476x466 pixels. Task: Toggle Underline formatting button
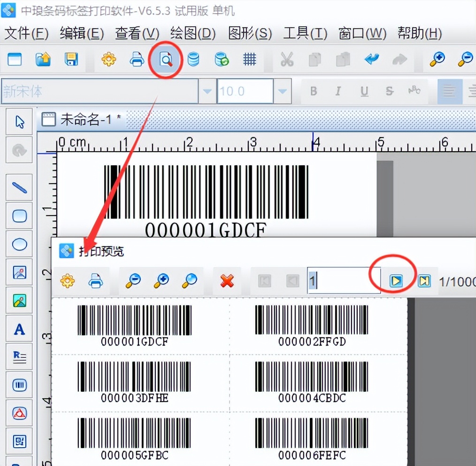364,91
